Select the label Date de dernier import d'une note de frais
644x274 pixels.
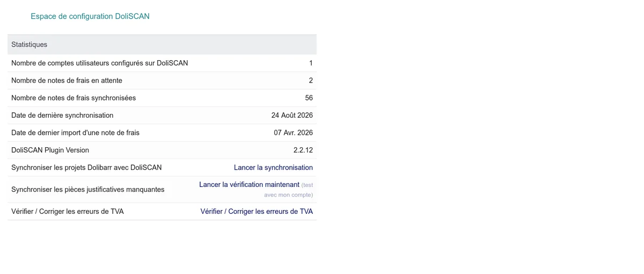[75, 133]
